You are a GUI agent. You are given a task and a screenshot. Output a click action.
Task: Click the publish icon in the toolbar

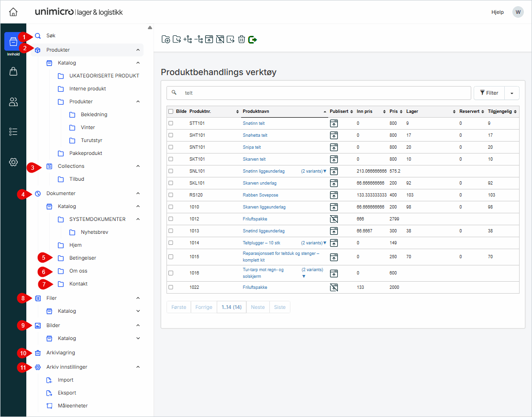[x=209, y=39]
